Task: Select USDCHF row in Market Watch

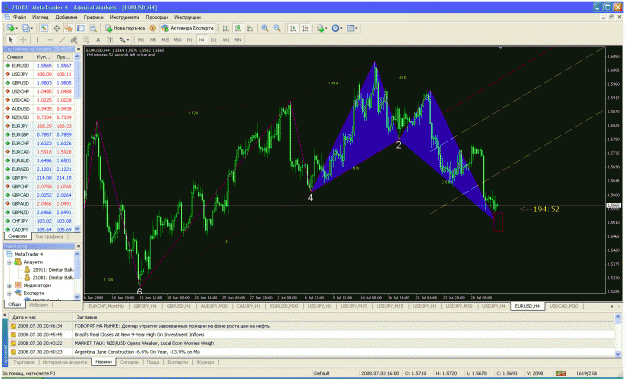Action: pos(39,91)
